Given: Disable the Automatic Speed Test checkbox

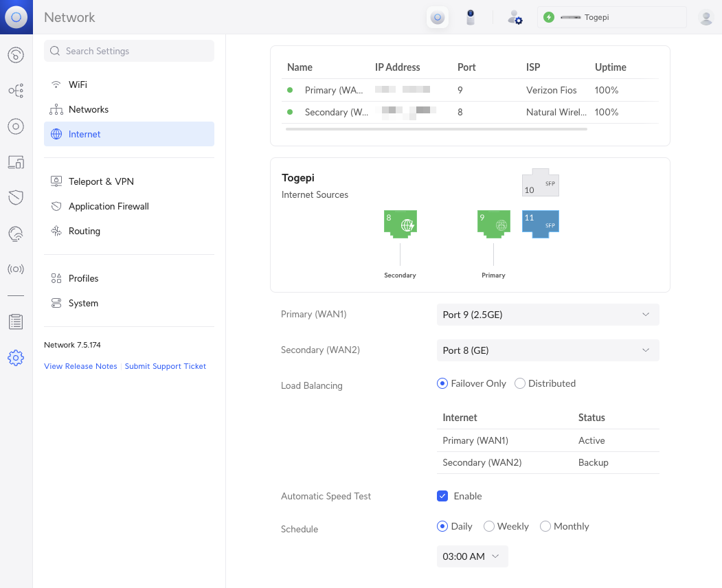Looking at the screenshot, I should point(442,496).
